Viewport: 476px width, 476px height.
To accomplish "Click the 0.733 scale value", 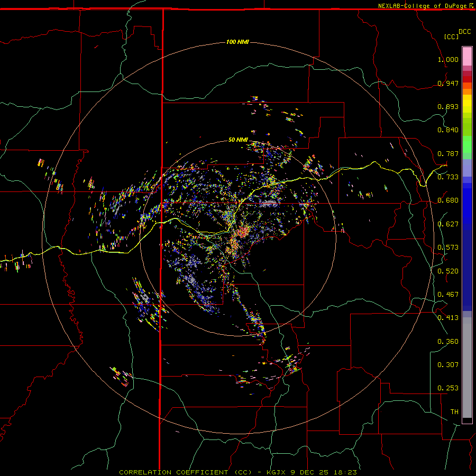I will point(448,177).
